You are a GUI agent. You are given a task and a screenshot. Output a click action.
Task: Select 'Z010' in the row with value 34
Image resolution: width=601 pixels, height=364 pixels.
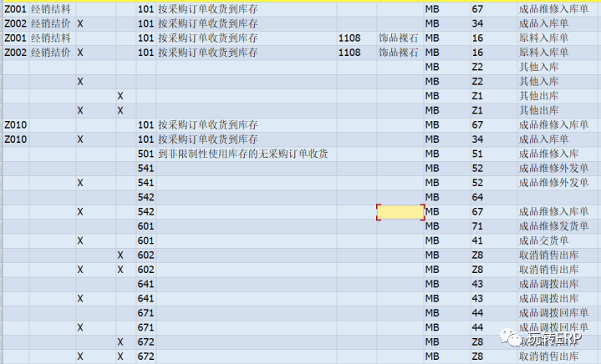15,139
